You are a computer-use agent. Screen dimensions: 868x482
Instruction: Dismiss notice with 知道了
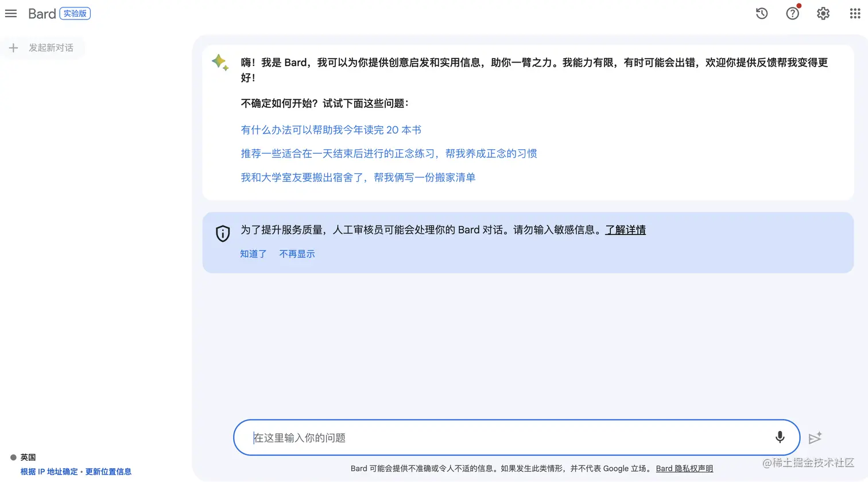(253, 254)
